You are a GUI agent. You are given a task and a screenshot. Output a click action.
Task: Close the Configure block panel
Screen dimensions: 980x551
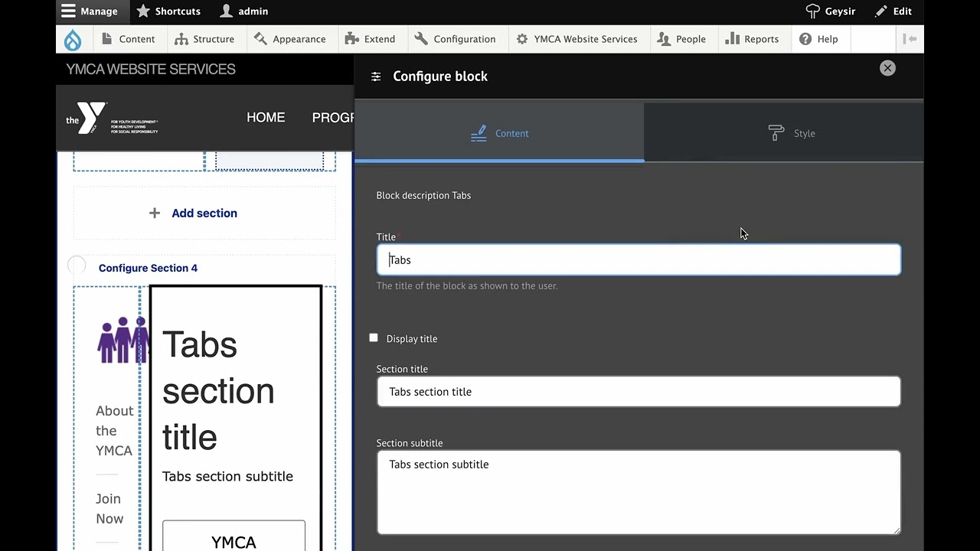click(x=887, y=68)
